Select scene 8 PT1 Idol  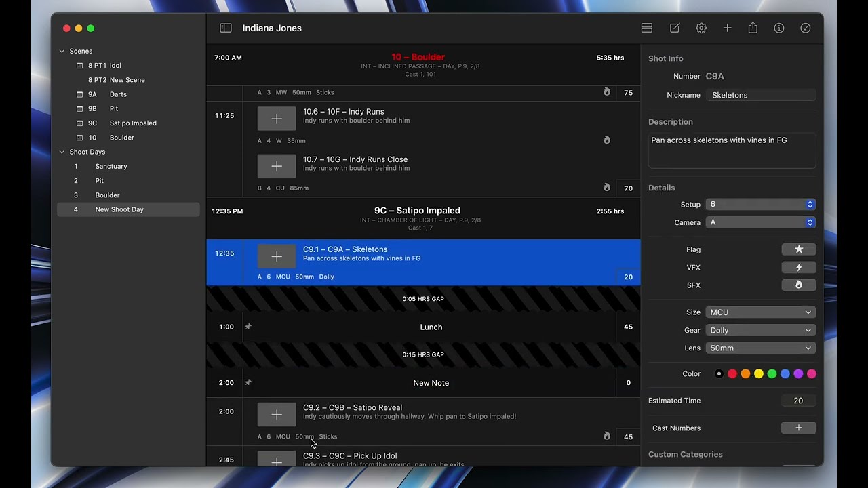[x=128, y=66]
